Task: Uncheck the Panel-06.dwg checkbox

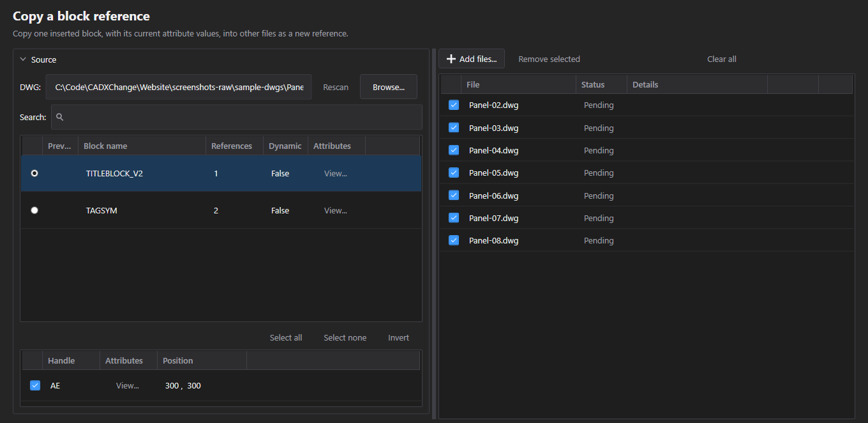Action: tap(454, 196)
